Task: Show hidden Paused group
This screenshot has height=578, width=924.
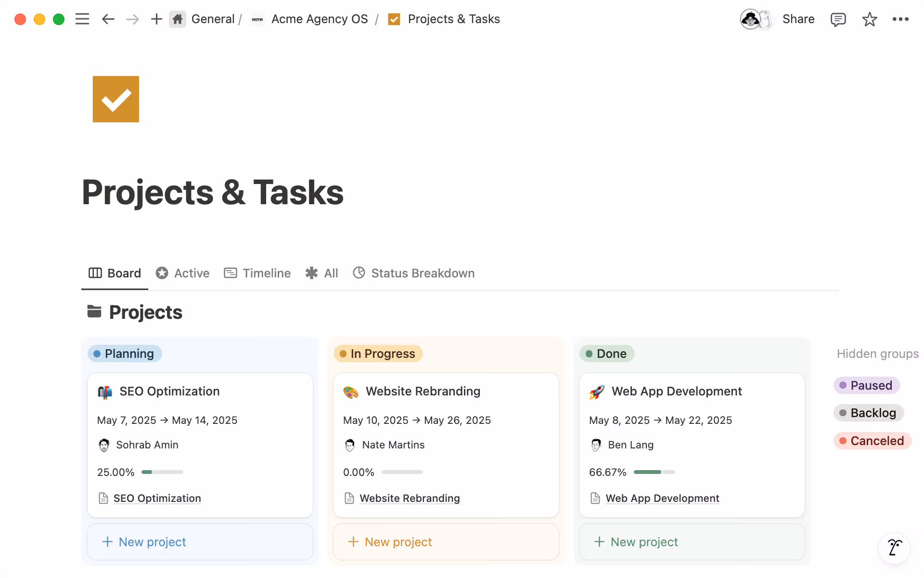Action: [866, 385]
